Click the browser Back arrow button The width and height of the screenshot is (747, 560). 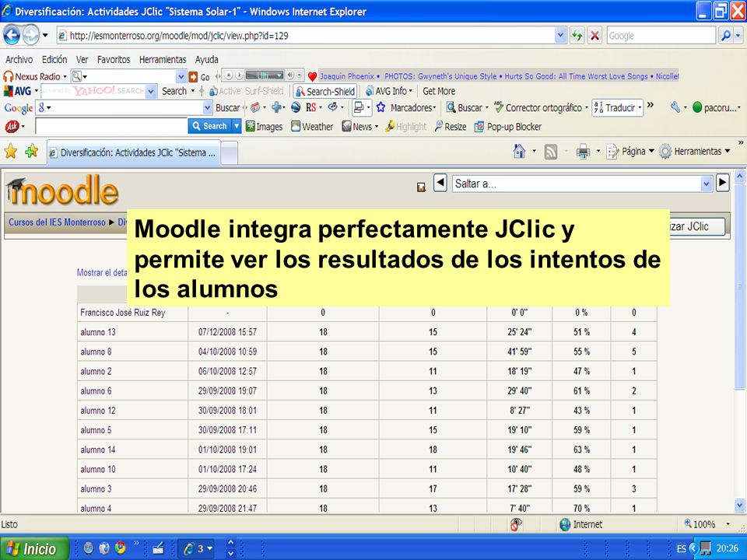click(x=12, y=35)
